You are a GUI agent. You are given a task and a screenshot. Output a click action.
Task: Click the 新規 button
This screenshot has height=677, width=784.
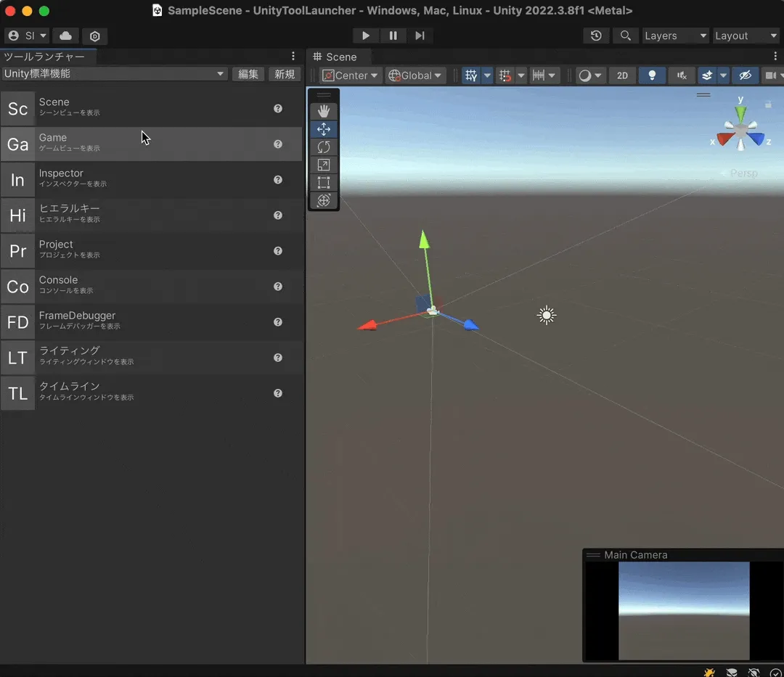[x=285, y=74]
